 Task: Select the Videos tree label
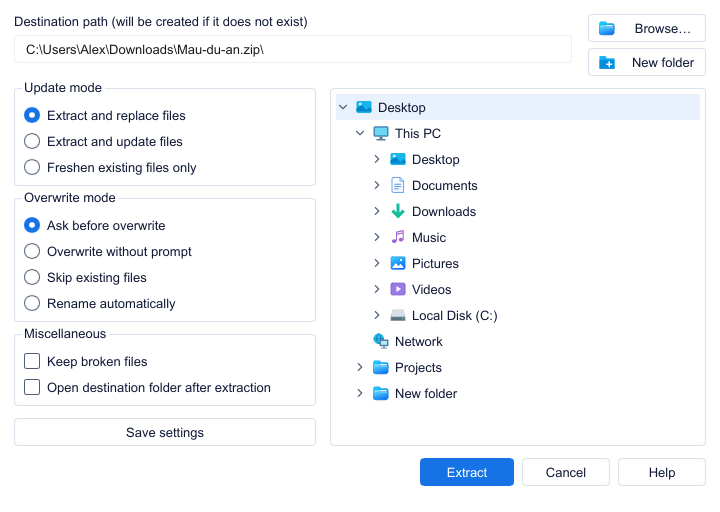pos(431,289)
